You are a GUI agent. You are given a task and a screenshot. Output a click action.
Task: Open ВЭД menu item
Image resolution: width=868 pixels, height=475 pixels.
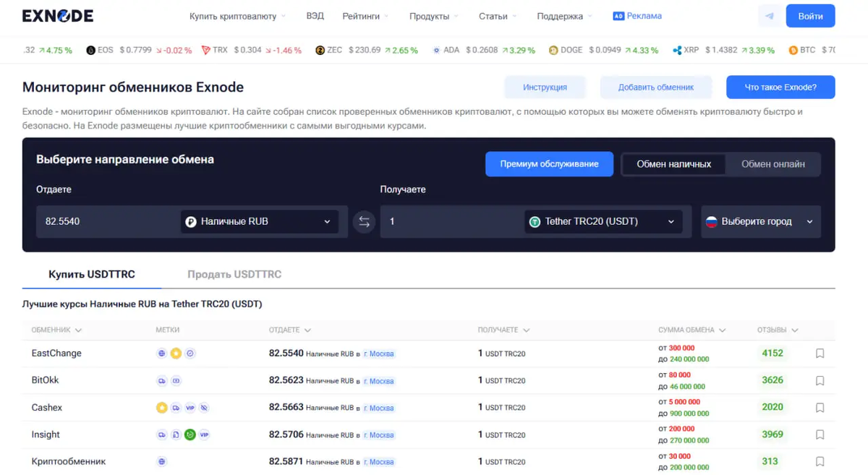(315, 16)
